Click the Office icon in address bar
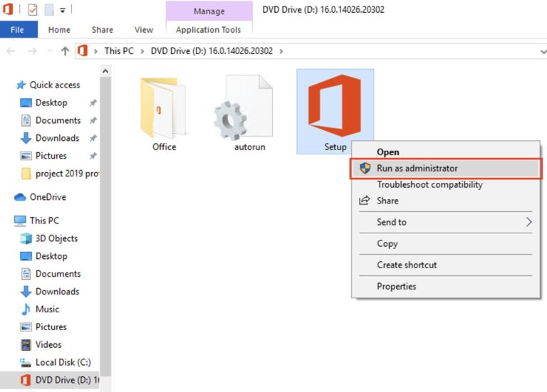 [x=83, y=51]
